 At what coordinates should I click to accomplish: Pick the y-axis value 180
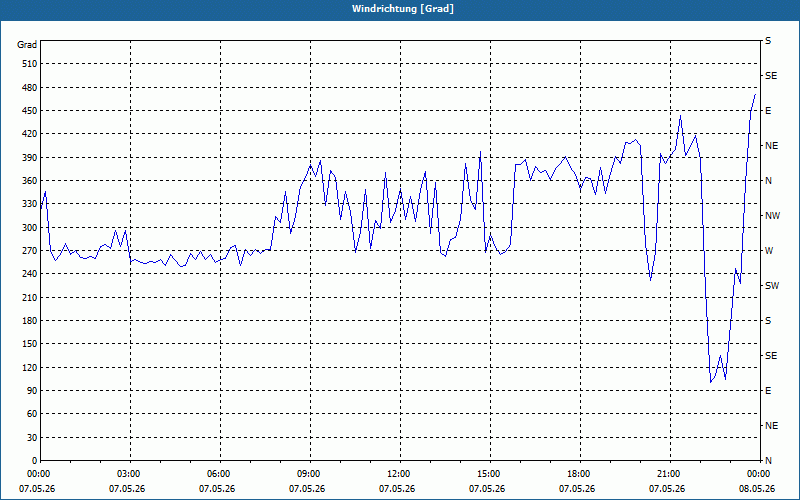point(30,321)
